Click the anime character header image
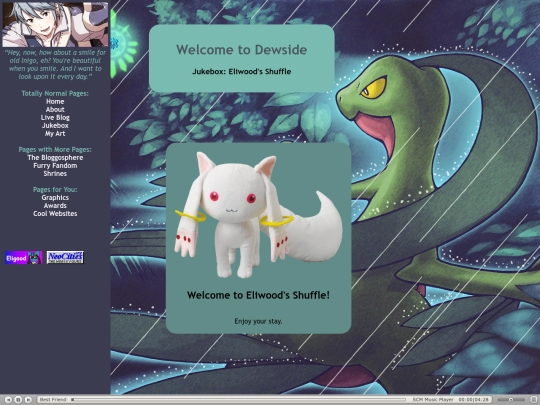 click(55, 24)
